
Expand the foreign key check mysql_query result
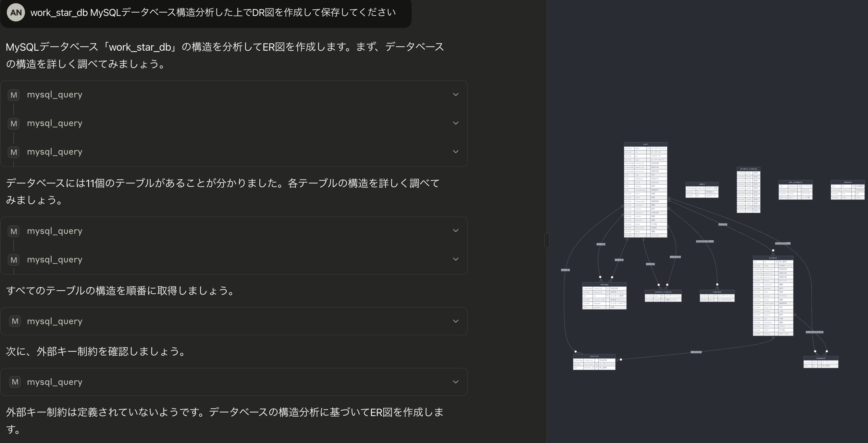click(x=455, y=382)
